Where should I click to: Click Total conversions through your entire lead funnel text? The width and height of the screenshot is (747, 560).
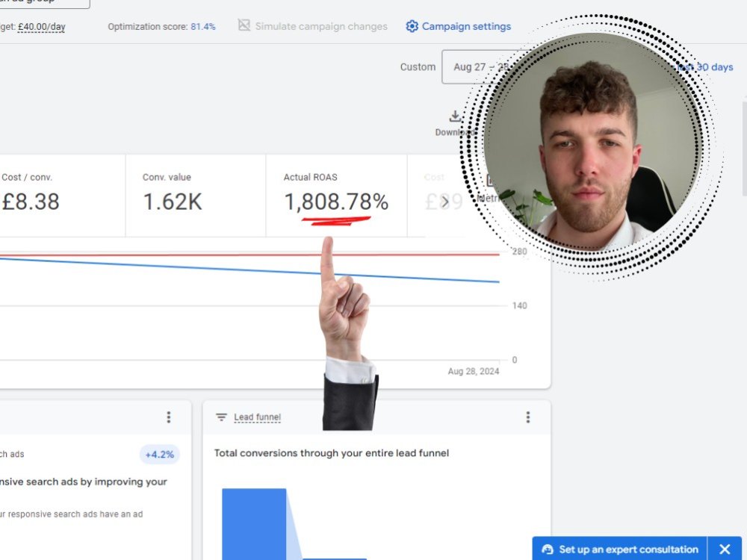332,453
